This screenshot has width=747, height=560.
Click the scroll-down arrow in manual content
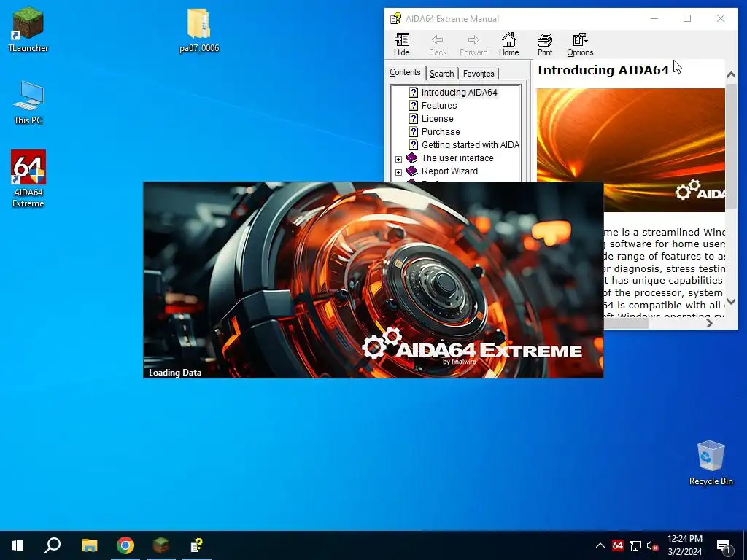tap(731, 301)
